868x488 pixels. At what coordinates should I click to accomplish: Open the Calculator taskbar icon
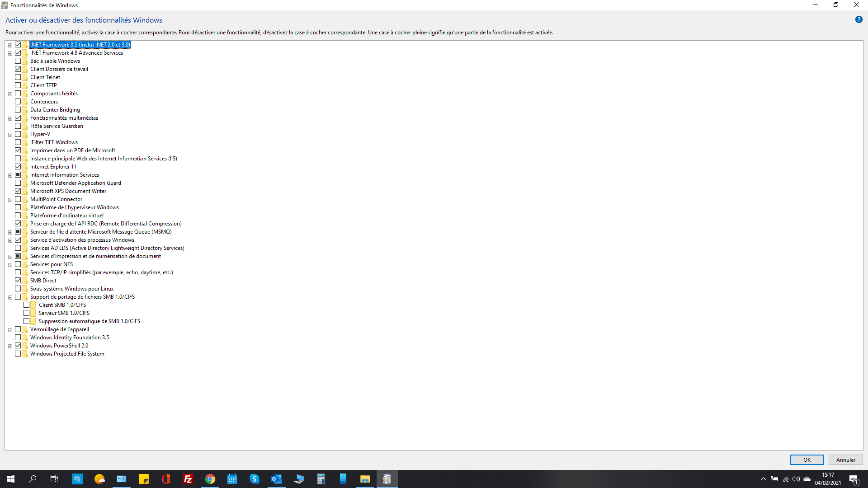[x=321, y=479]
